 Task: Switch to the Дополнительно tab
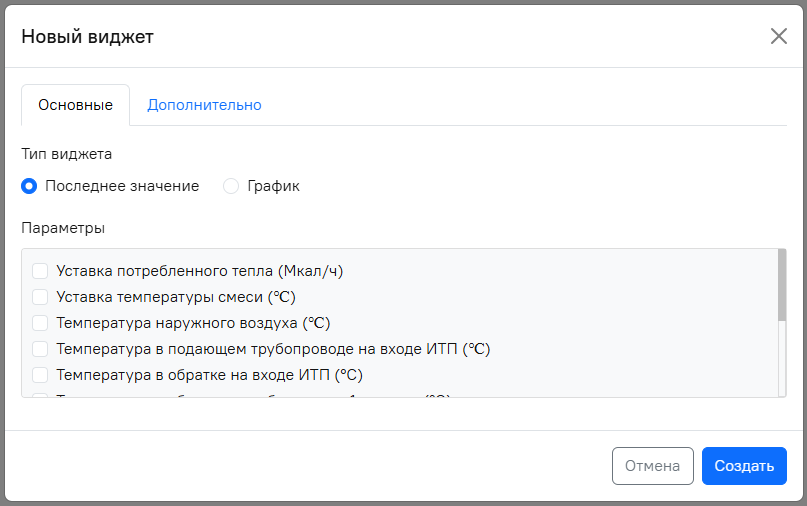click(x=204, y=105)
